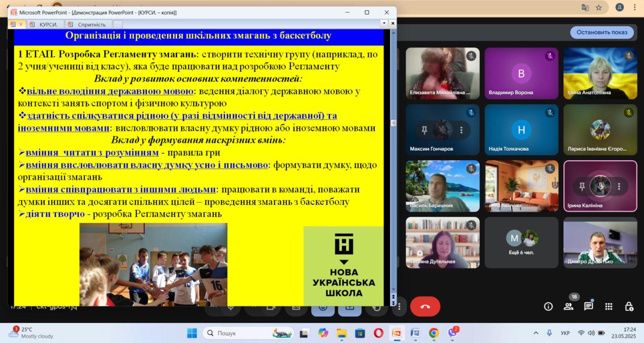Open more options on Ірина Калініна's tile

(x=619, y=186)
